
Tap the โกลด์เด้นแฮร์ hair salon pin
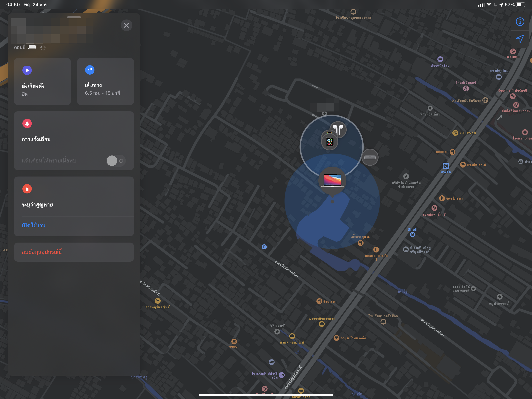[466, 89]
